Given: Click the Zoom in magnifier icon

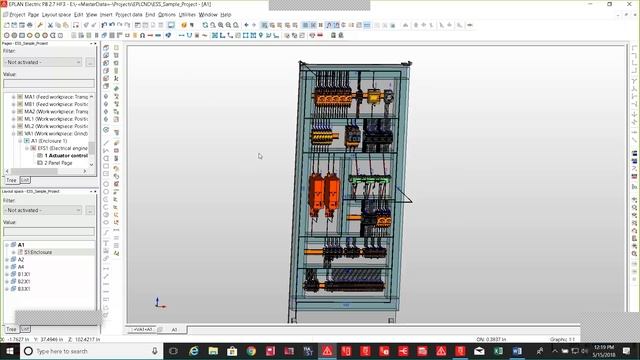Looking at the screenshot, I should click(220, 25).
